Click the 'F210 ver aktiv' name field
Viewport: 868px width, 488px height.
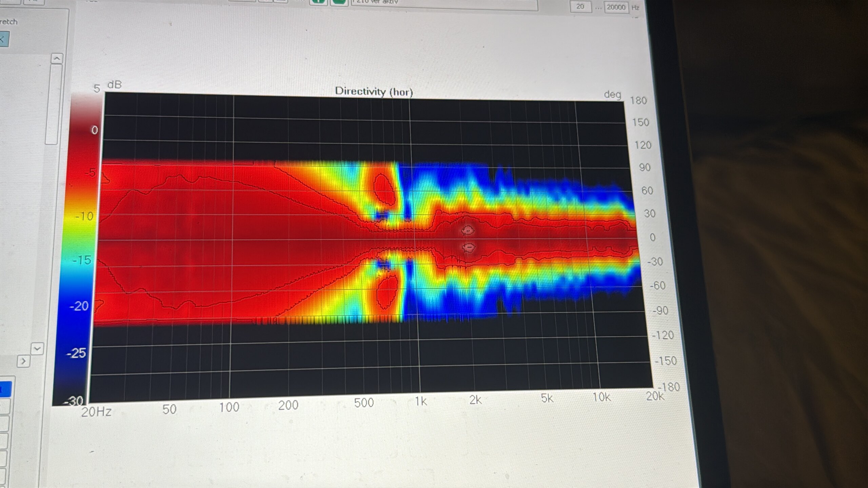pyautogui.click(x=444, y=4)
